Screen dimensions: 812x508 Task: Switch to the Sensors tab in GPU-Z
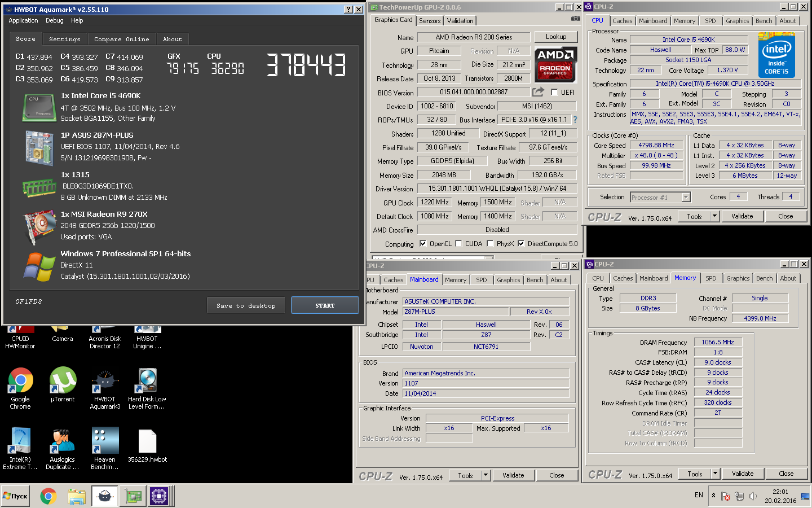pos(430,21)
